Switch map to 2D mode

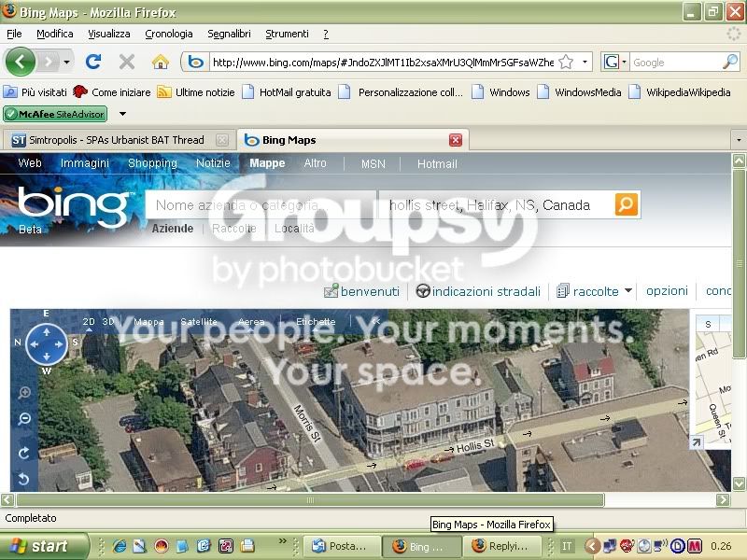(89, 321)
